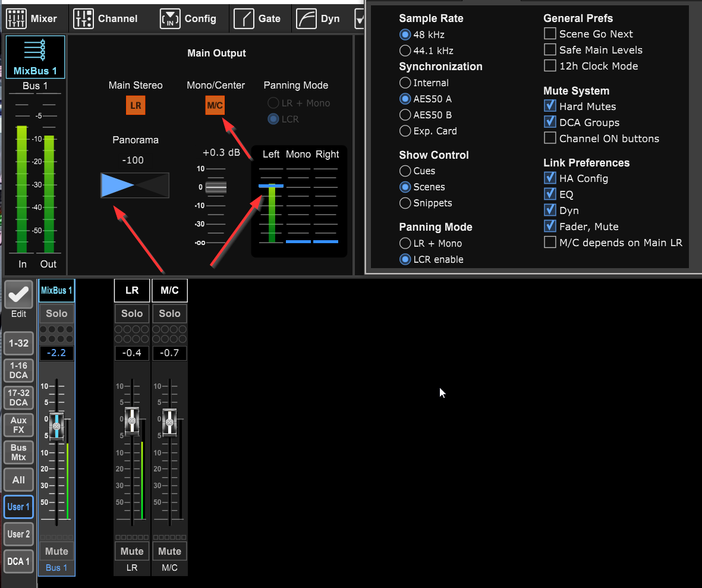The width and height of the screenshot is (702, 588).
Task: Click the -0.4 LR level field
Action: 132,353
